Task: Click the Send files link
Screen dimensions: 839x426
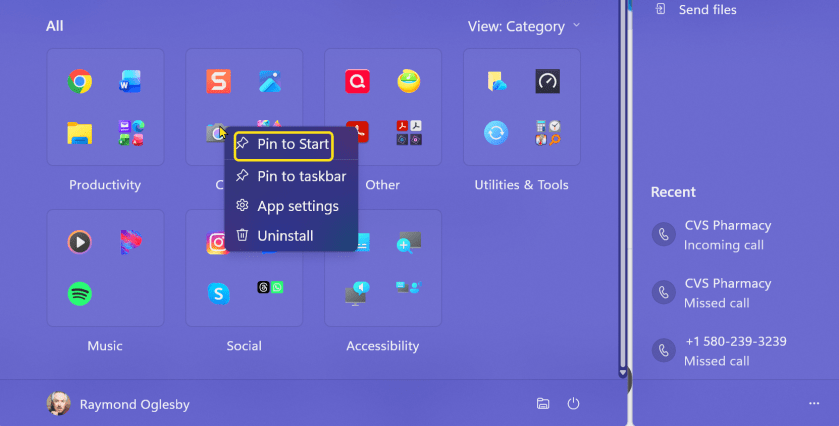Action: (707, 10)
